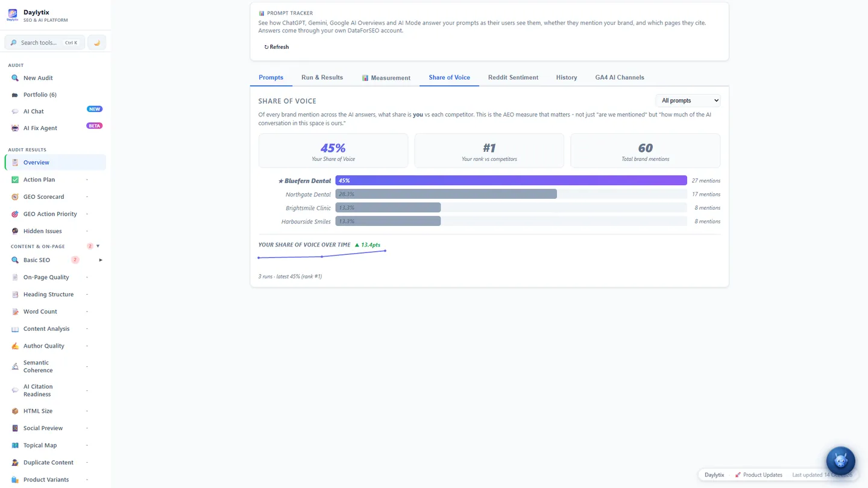Toggle dark mode with the moon button
Screen dimensions: 868x488
[x=96, y=43]
